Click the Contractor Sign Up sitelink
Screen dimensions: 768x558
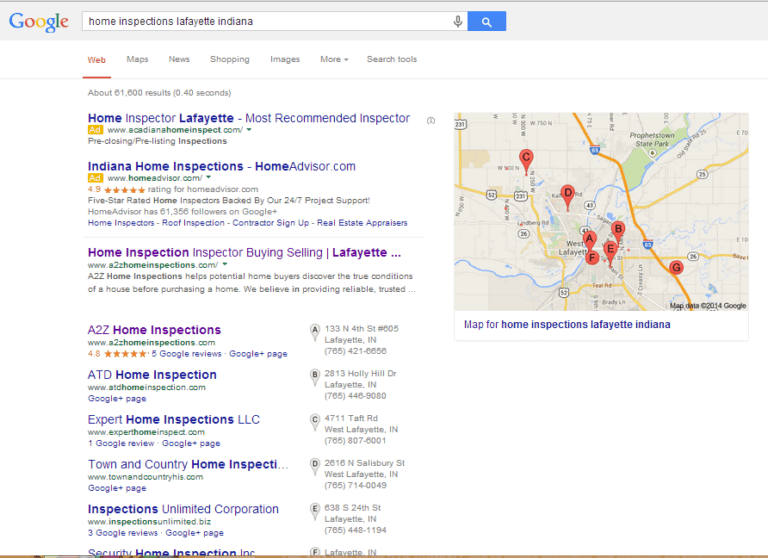click(270, 223)
